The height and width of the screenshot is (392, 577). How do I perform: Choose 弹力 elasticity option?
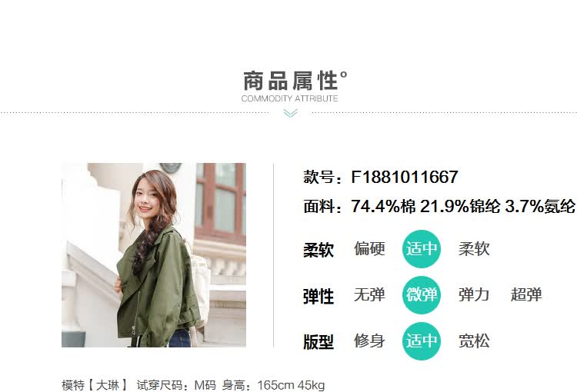[474, 295]
